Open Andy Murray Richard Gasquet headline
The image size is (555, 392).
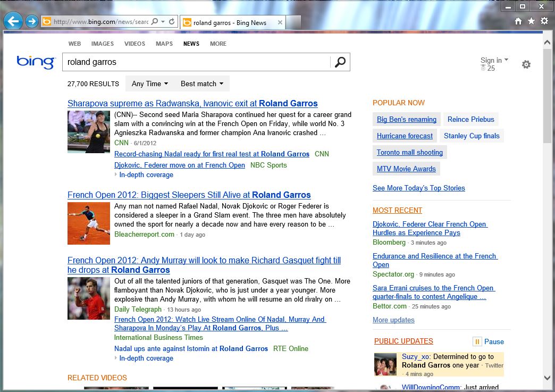point(204,265)
